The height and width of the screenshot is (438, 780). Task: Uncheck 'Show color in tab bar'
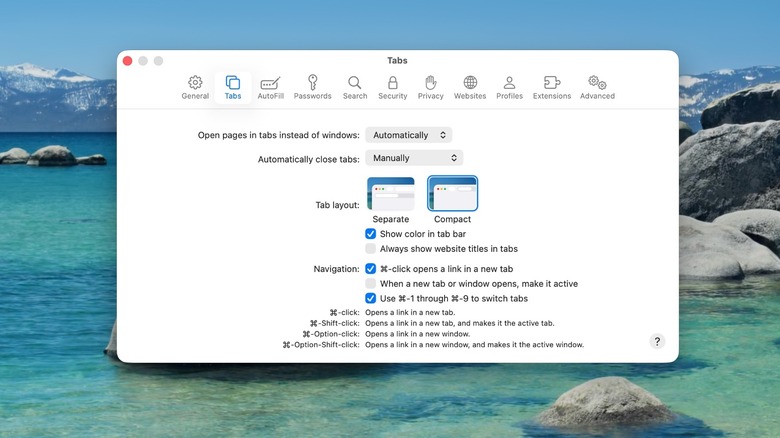click(371, 234)
